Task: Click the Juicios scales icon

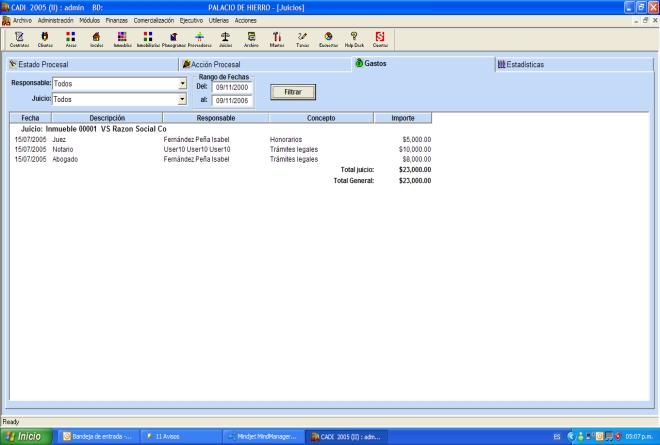Action: 225,38
